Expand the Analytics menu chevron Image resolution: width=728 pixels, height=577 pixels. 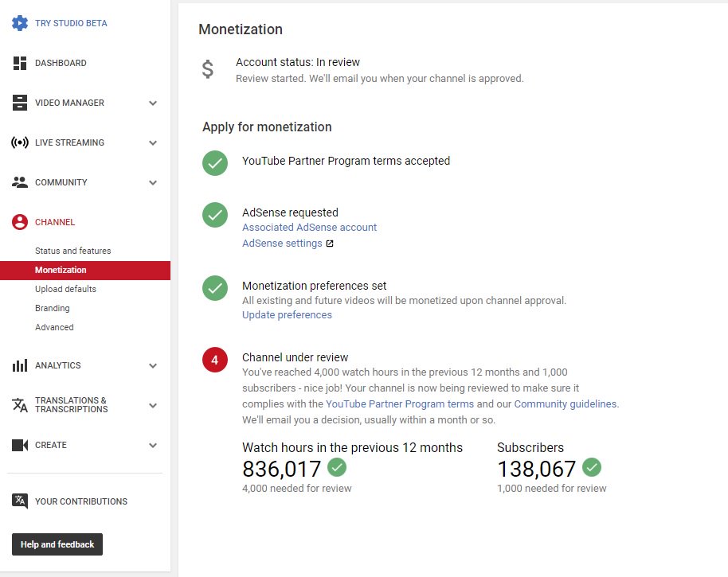[153, 365]
